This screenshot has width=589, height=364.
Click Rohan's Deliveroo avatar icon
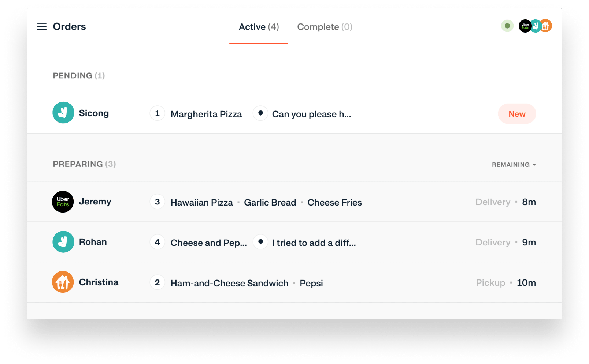63,242
